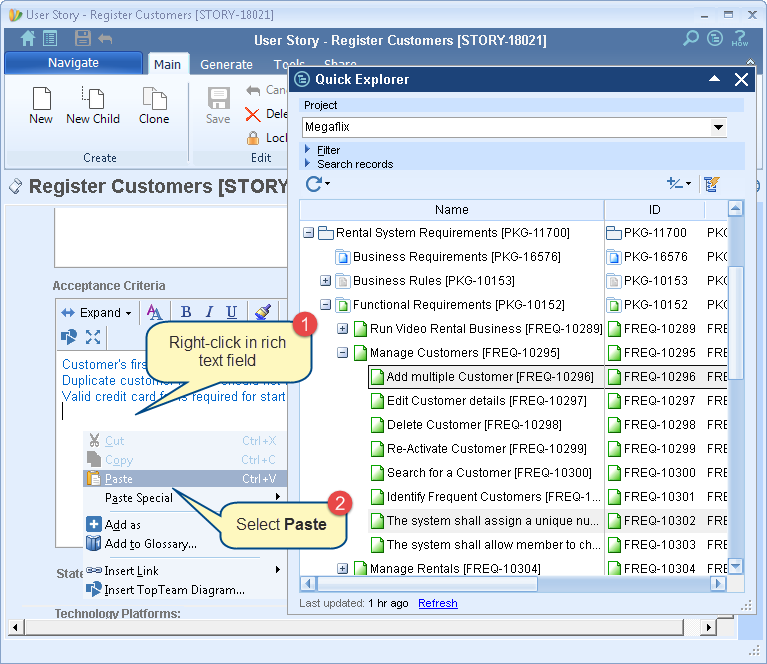Open Insert Link submenu
The height and width of the screenshot is (664, 767).
pyautogui.click(x=184, y=571)
